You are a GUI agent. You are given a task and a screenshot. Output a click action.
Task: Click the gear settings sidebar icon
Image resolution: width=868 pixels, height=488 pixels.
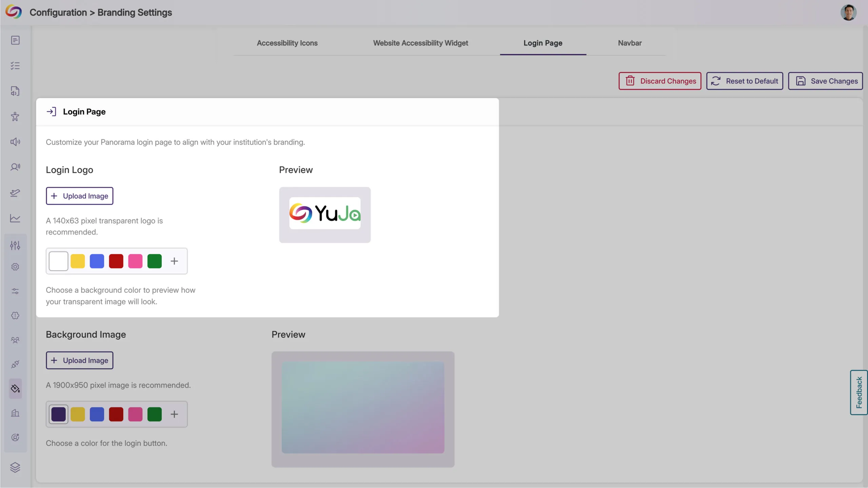(15, 267)
